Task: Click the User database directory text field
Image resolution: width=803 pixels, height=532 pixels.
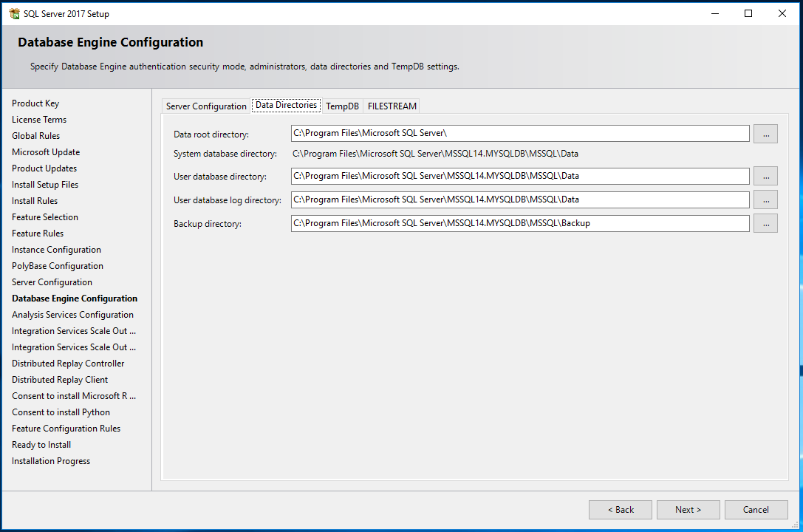Action: [520, 177]
